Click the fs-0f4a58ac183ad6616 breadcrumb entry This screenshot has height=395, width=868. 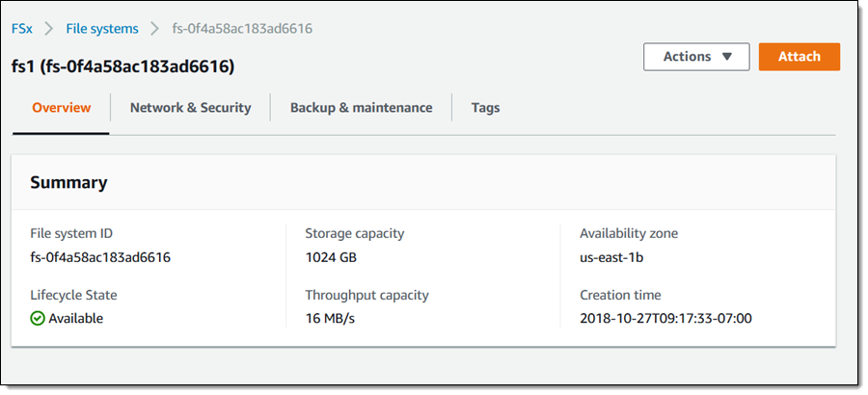(x=241, y=29)
